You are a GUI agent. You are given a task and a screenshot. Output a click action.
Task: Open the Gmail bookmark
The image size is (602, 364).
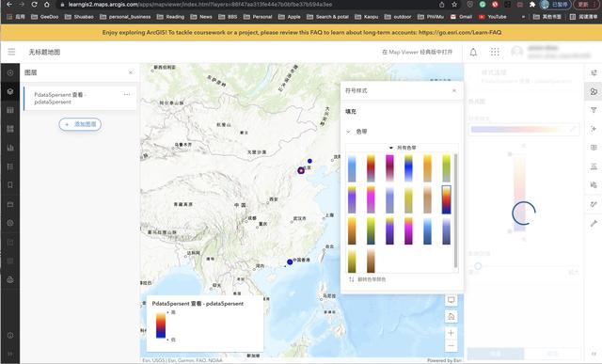(461, 17)
